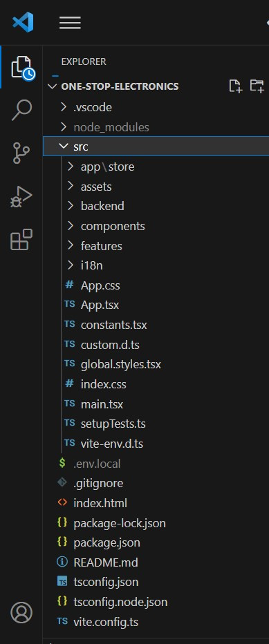Open the Accounts icon in activity bar
The image size is (269, 644).
21,612
